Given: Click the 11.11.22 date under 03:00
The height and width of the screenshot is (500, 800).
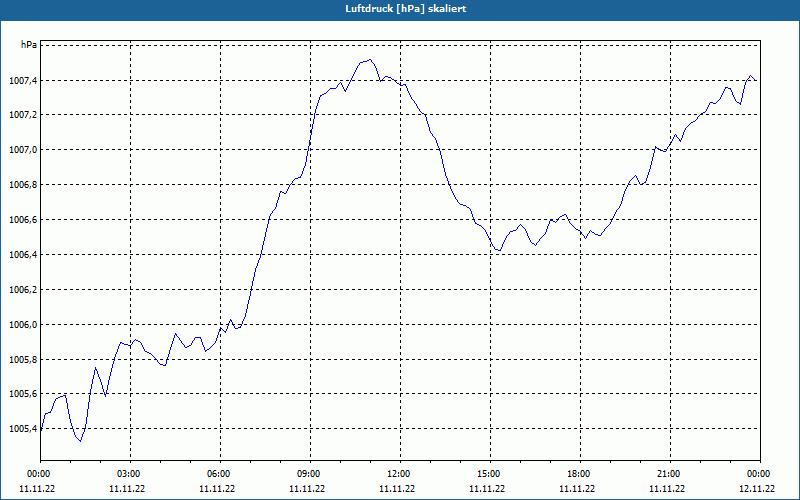Looking at the screenshot, I should pyautogui.click(x=127, y=488).
